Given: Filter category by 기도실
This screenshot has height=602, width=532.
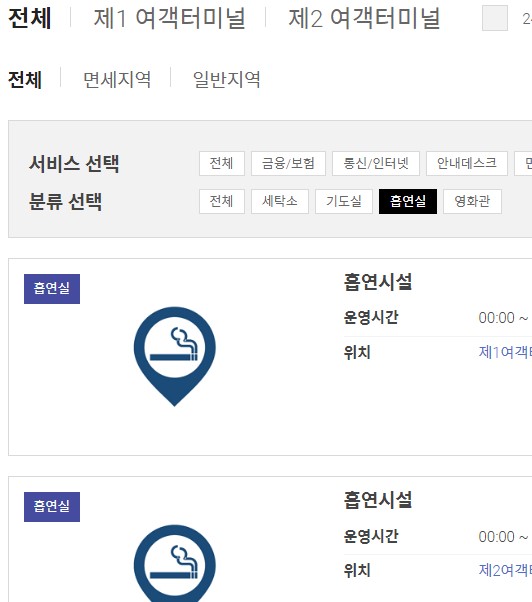Looking at the screenshot, I should pos(344,201).
